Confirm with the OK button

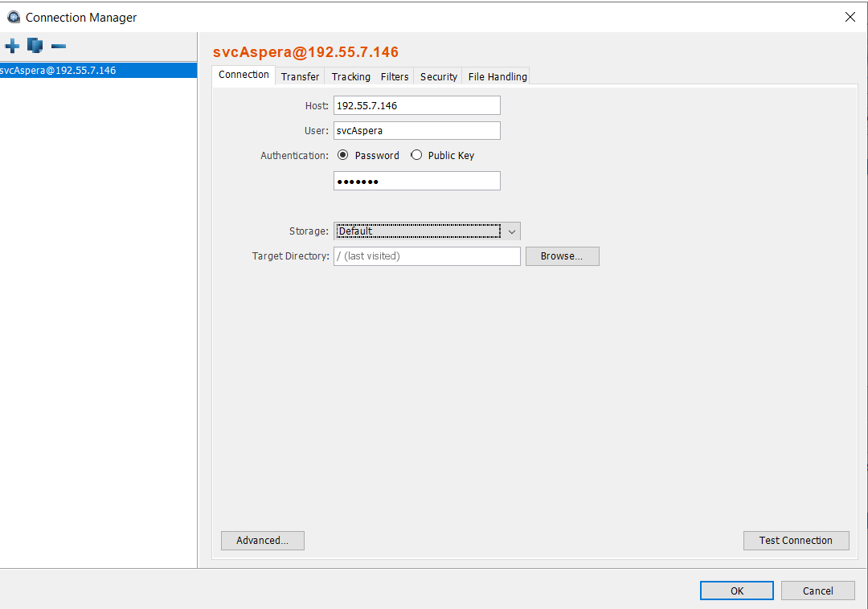[x=736, y=591]
